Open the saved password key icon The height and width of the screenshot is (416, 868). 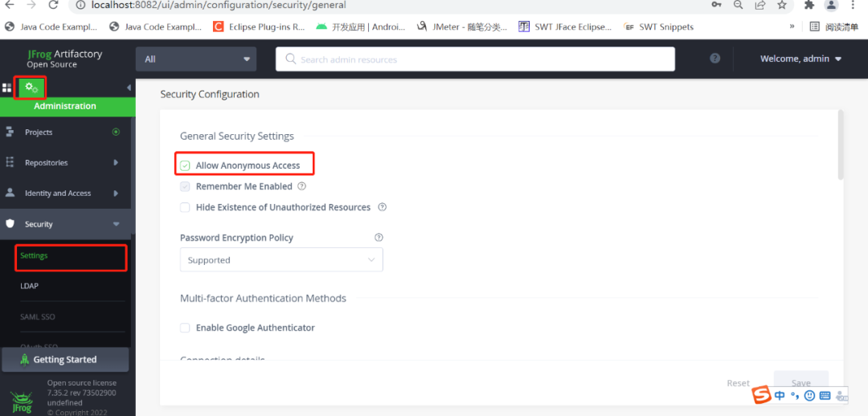[x=716, y=5]
